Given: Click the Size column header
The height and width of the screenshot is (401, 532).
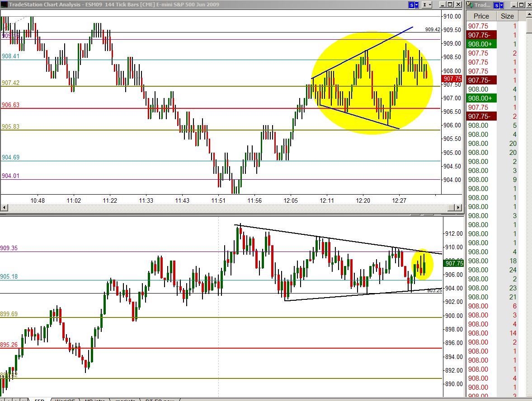Looking at the screenshot, I should (507, 16).
